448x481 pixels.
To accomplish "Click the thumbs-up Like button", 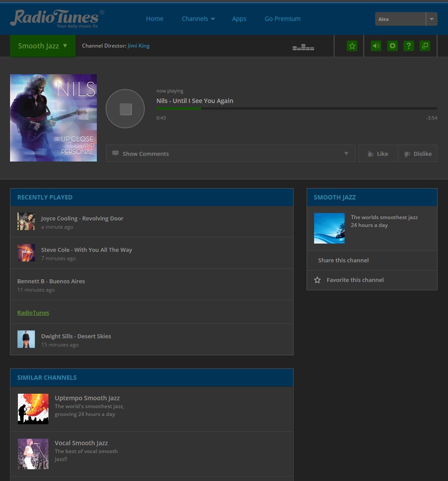I will point(378,153).
